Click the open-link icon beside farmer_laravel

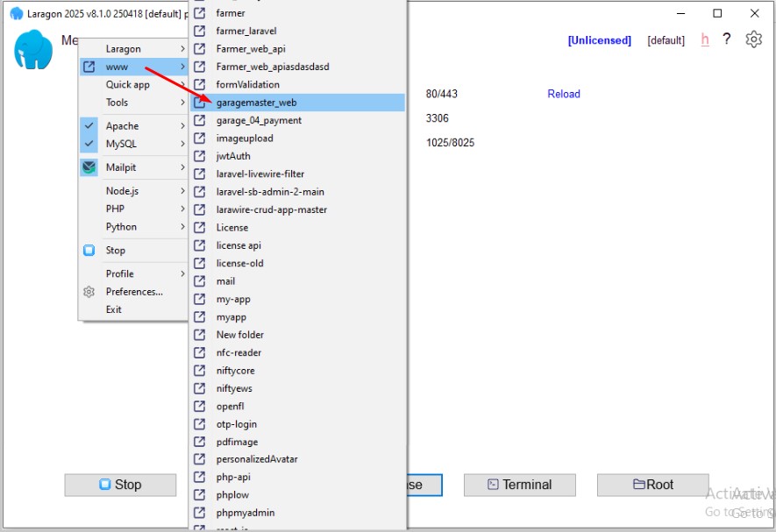click(199, 31)
